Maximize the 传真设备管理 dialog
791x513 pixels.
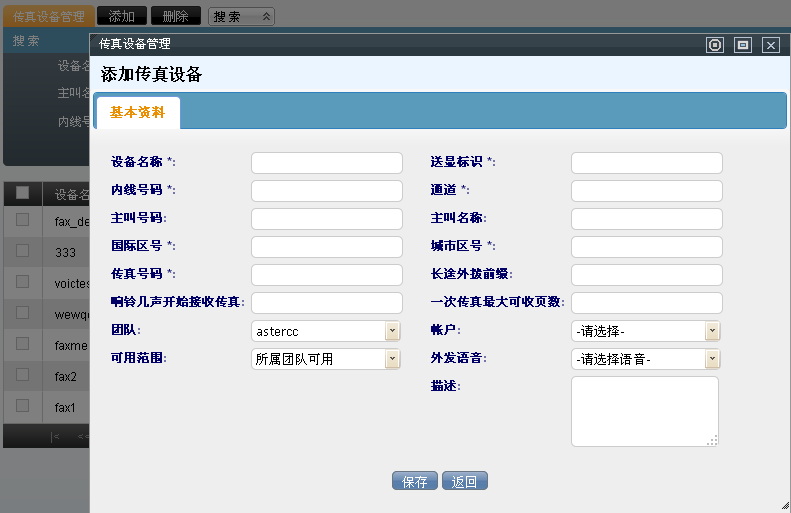click(x=742, y=45)
